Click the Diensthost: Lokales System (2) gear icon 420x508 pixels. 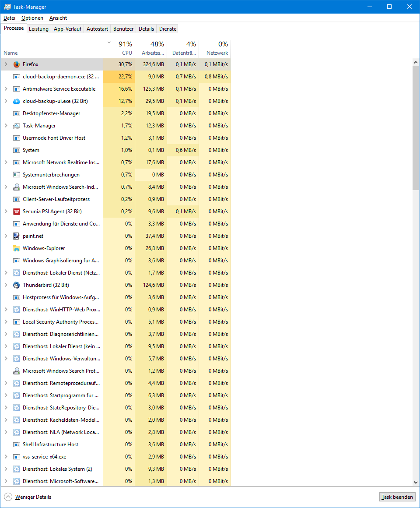coord(17,469)
